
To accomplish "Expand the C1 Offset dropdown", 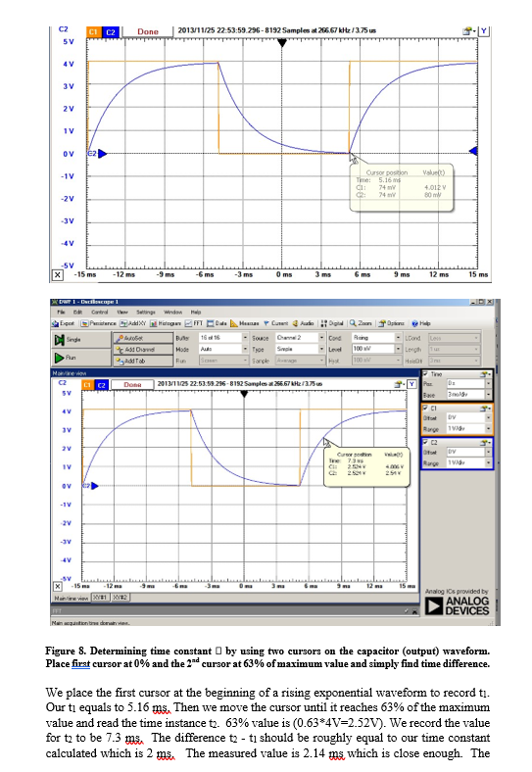I will coord(488,417).
